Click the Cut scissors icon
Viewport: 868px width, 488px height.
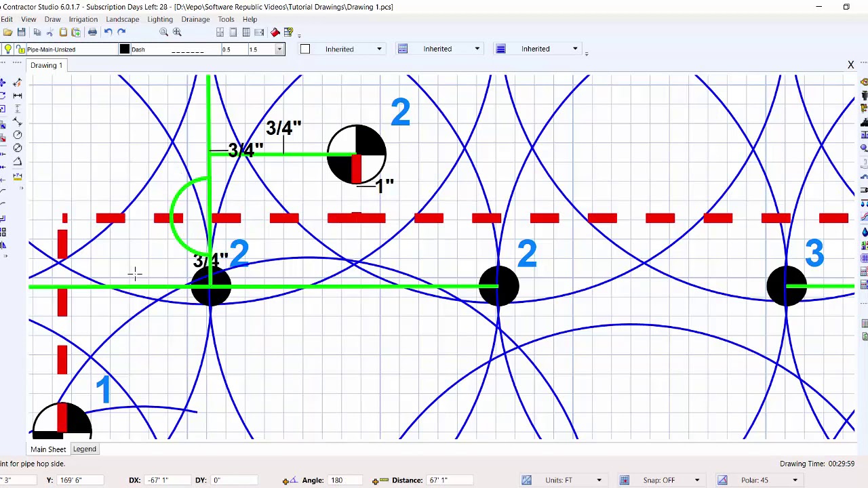click(50, 33)
